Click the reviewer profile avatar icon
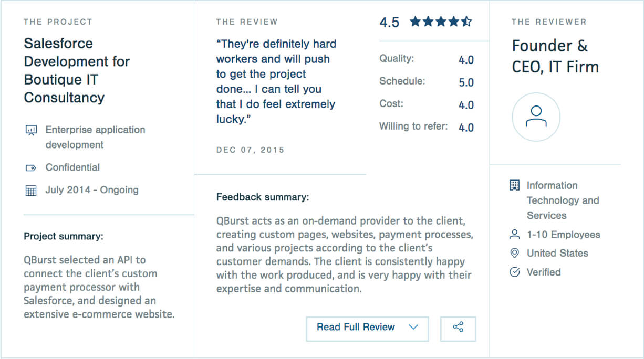This screenshot has width=644, height=359. click(x=536, y=117)
